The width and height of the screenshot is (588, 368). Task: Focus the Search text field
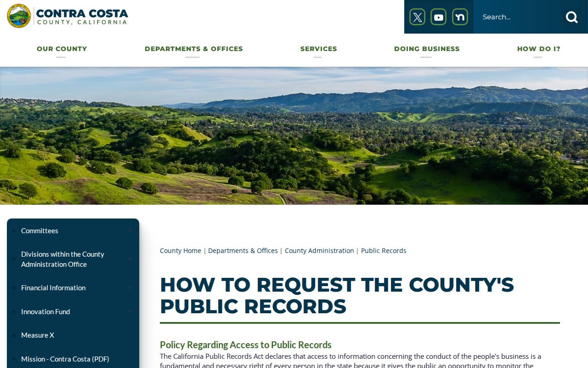519,17
